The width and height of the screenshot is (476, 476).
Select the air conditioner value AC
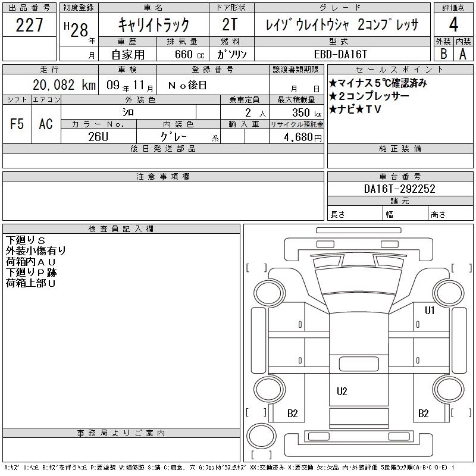click(46, 124)
